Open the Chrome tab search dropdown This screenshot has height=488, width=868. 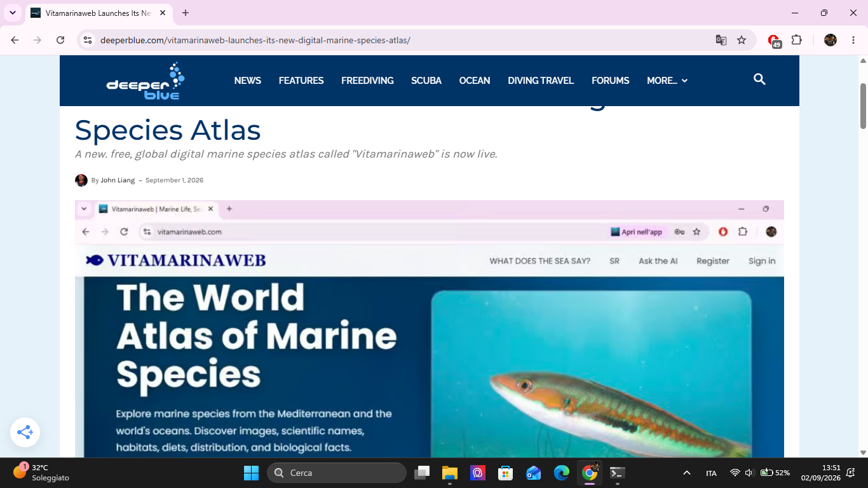click(13, 13)
